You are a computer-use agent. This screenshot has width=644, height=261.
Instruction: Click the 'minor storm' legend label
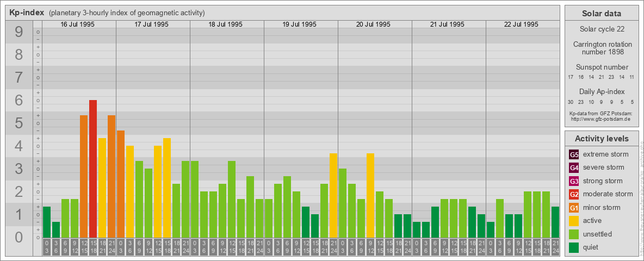point(602,208)
